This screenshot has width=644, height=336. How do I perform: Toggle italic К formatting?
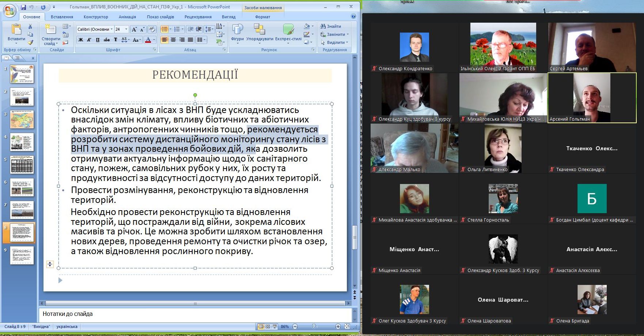[89, 40]
